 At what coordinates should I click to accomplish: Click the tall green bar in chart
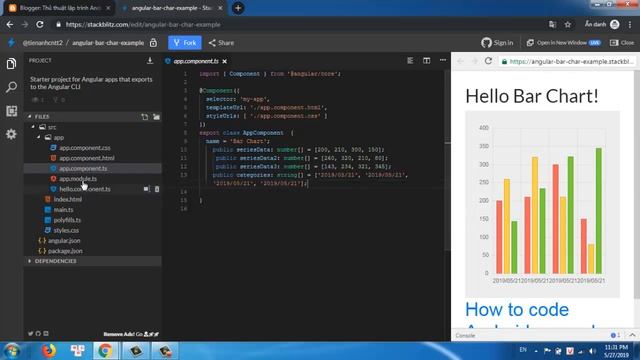click(x=599, y=211)
